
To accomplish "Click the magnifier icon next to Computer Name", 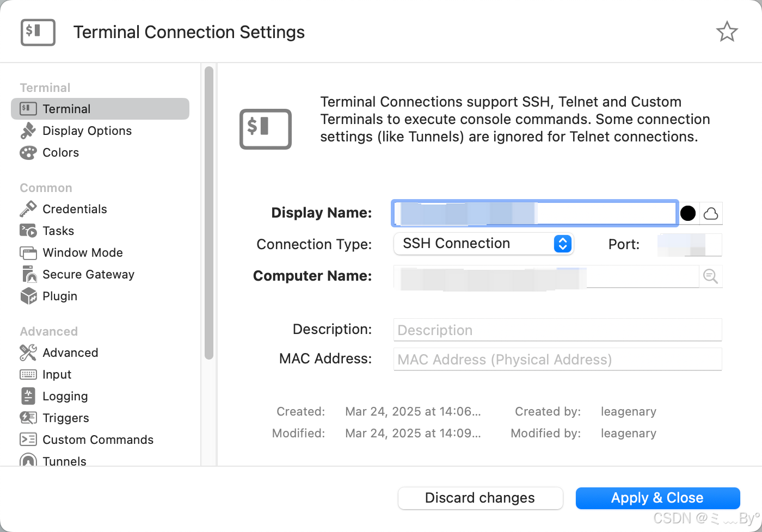I will pyautogui.click(x=710, y=276).
